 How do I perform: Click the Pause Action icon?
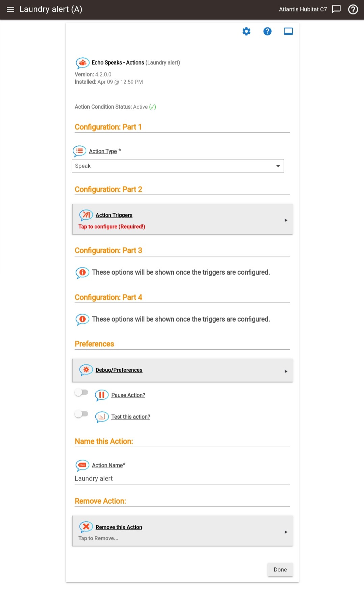point(102,395)
